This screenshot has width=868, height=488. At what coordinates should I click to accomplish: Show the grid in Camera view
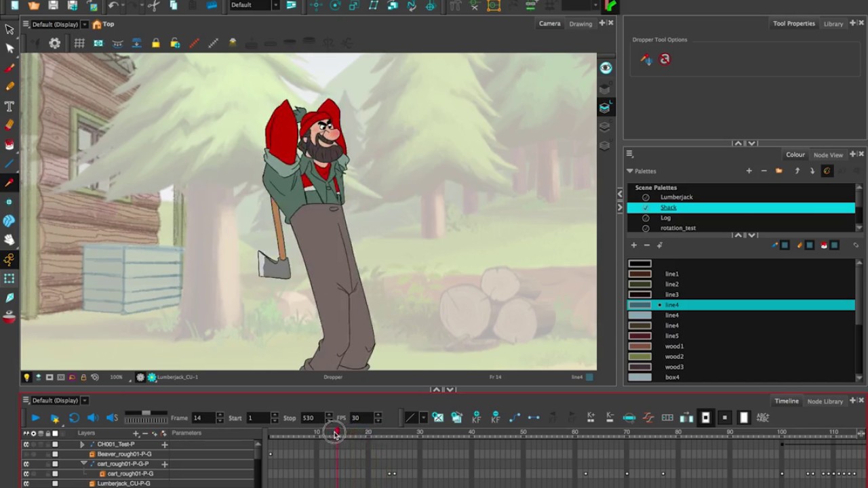[79, 43]
